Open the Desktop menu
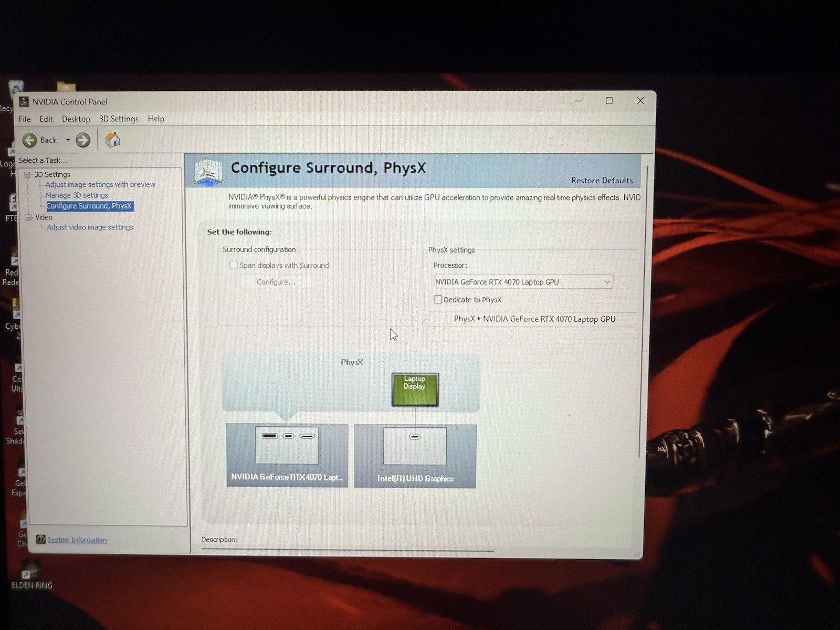Viewport: 840px width, 630px height. tap(76, 119)
